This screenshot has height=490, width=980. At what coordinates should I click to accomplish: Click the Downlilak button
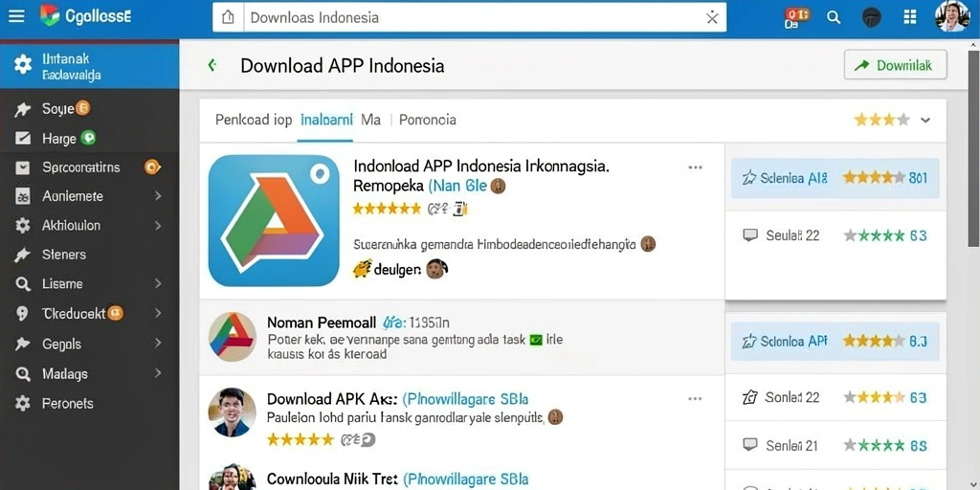pos(895,65)
